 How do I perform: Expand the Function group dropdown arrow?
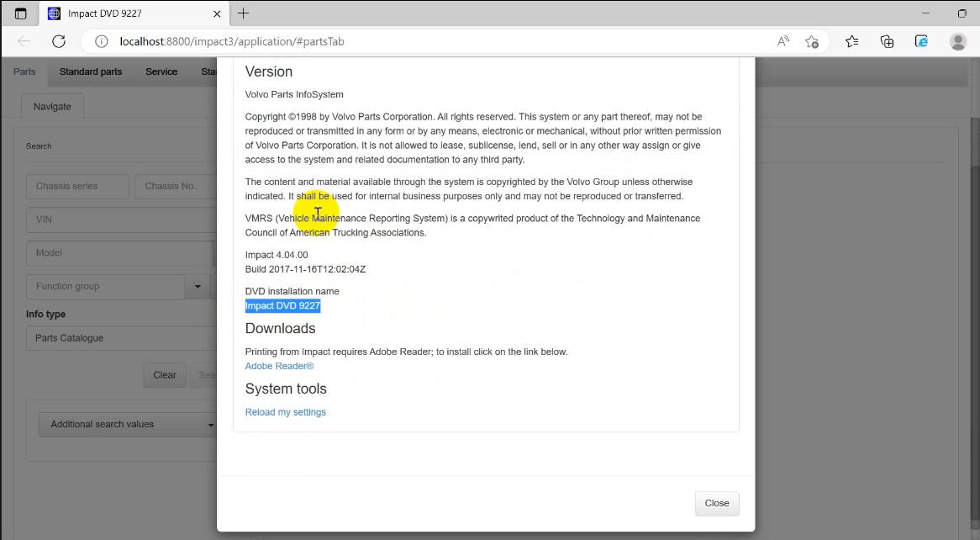198,287
